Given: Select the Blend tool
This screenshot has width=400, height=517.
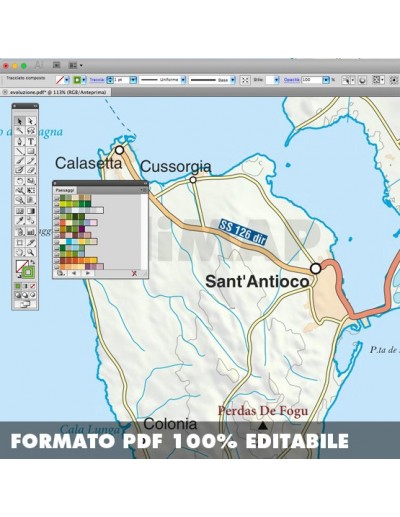Looking at the screenshot, I should pos(31,221).
